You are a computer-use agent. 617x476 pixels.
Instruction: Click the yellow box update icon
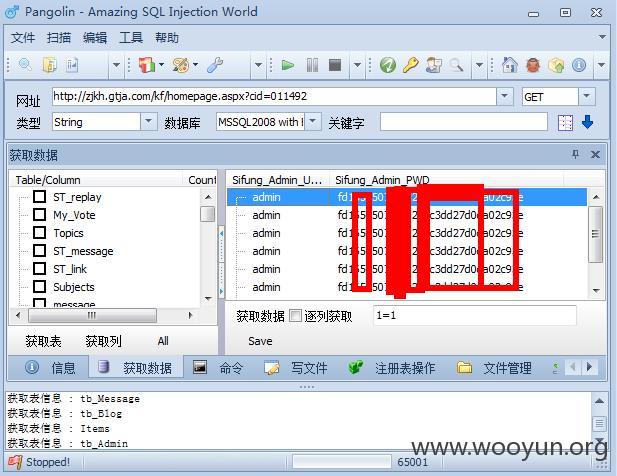coord(556,65)
